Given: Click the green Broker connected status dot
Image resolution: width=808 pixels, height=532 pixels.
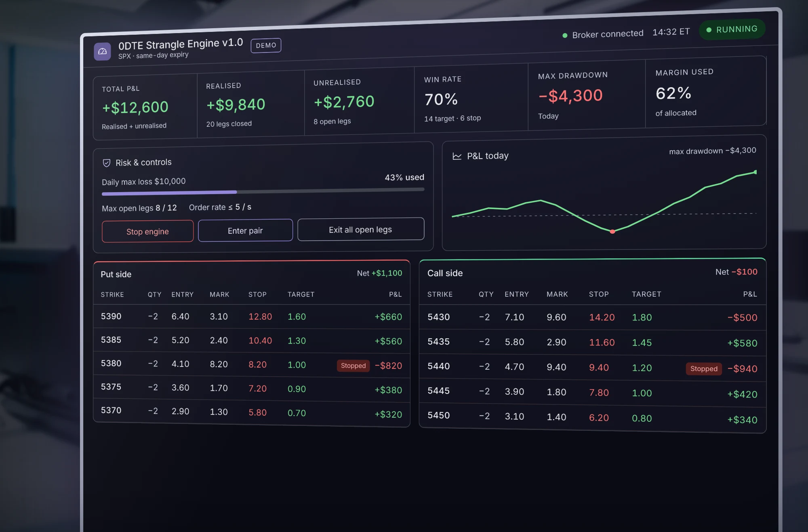Looking at the screenshot, I should pyautogui.click(x=565, y=36).
